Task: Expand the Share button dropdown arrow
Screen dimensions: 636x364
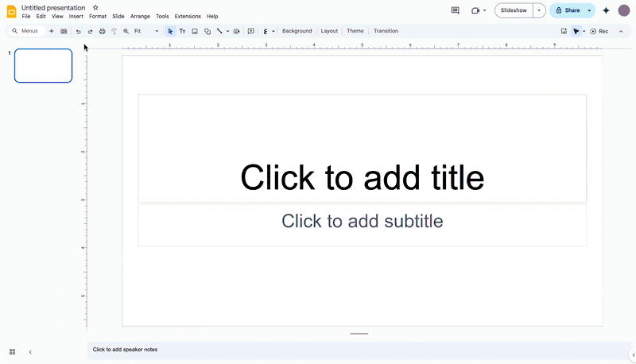Action: click(x=589, y=10)
